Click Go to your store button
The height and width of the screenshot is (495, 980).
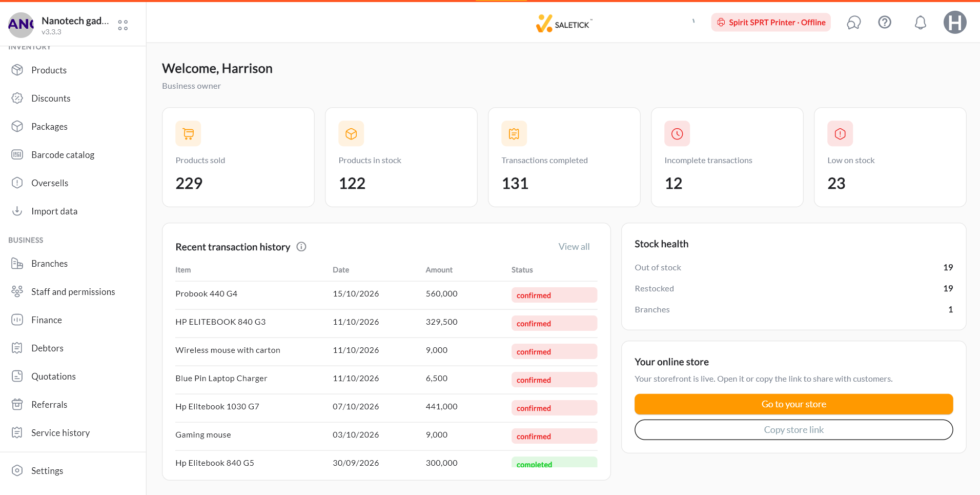coord(793,404)
